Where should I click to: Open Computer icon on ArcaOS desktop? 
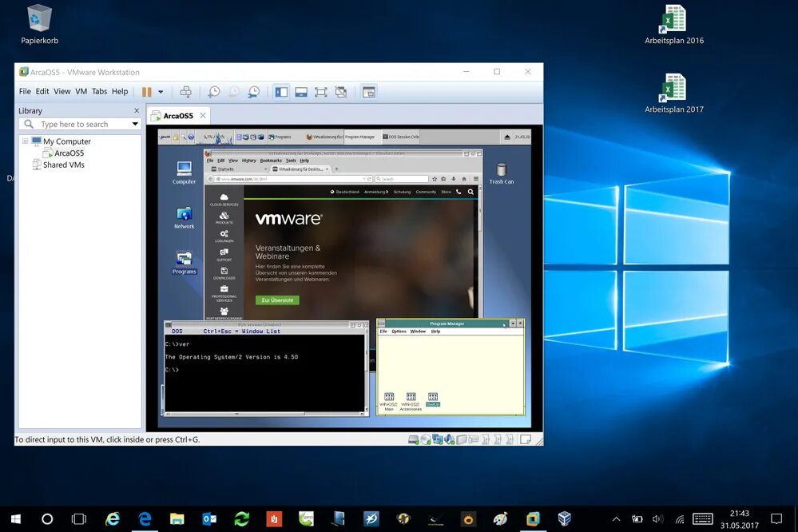pyautogui.click(x=184, y=173)
